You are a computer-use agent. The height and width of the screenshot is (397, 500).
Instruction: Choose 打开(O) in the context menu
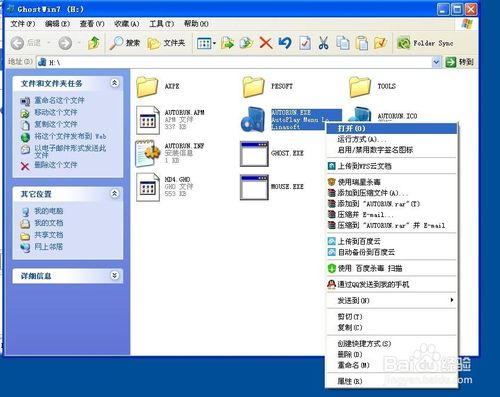tap(391, 128)
